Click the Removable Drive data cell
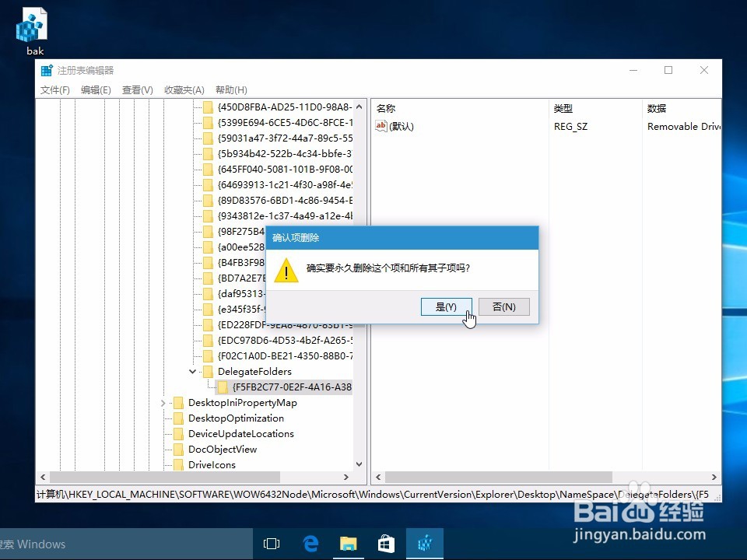This screenshot has width=747, height=560. pyautogui.click(x=684, y=127)
